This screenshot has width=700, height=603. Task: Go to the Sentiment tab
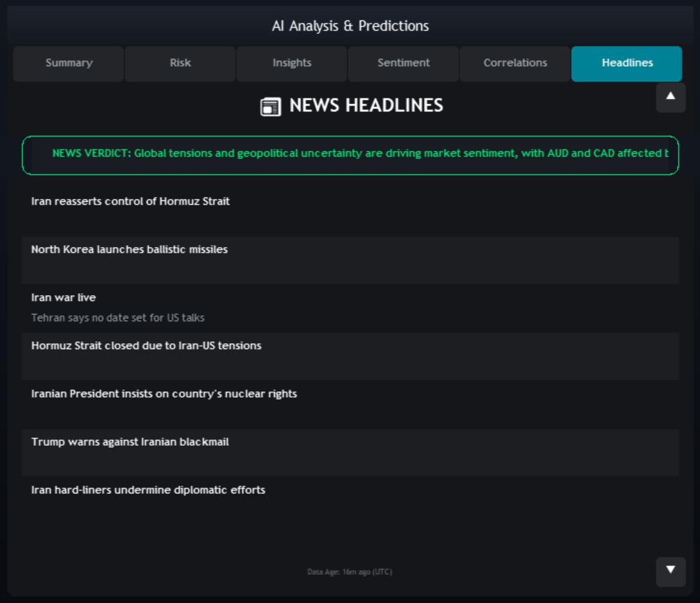coord(403,64)
